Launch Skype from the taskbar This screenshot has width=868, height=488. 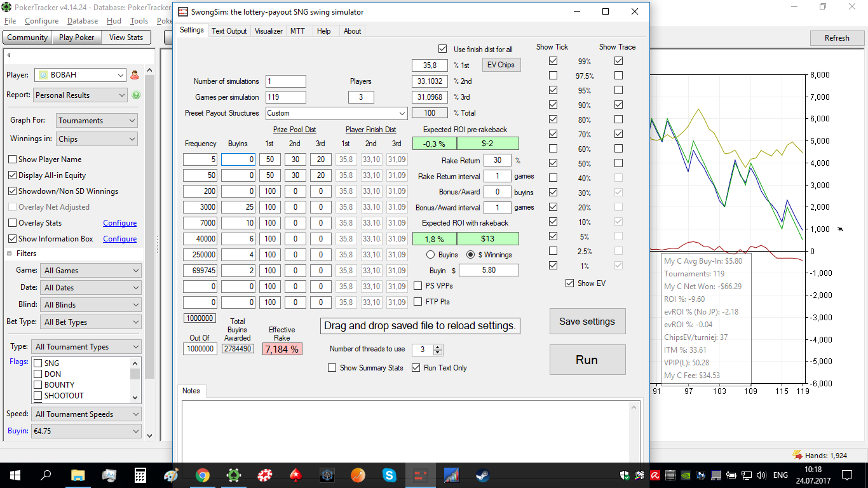pyautogui.click(x=390, y=475)
